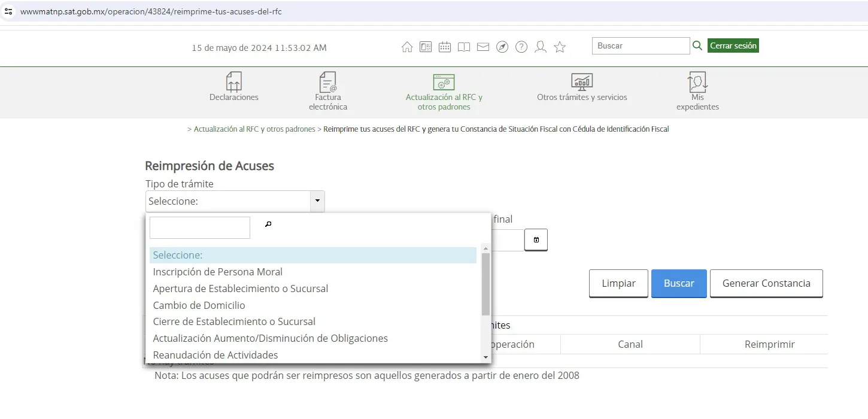Click the dropdown list scrollbar down arrow
Screen dimensions: 868x419
click(485, 357)
